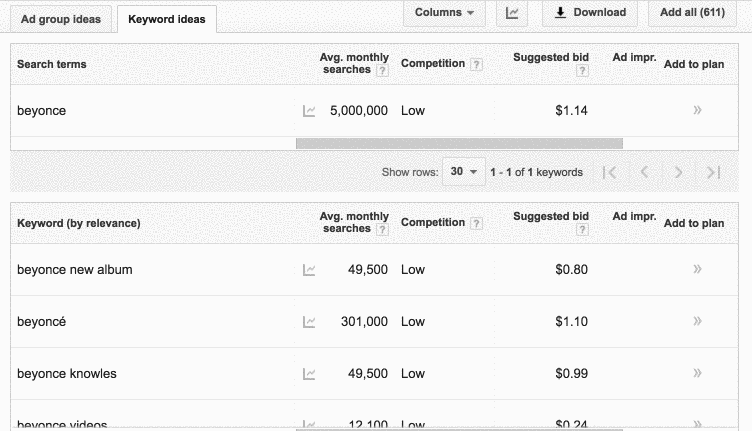
Task: Sort Keyword table by Competition header
Action: click(x=433, y=222)
